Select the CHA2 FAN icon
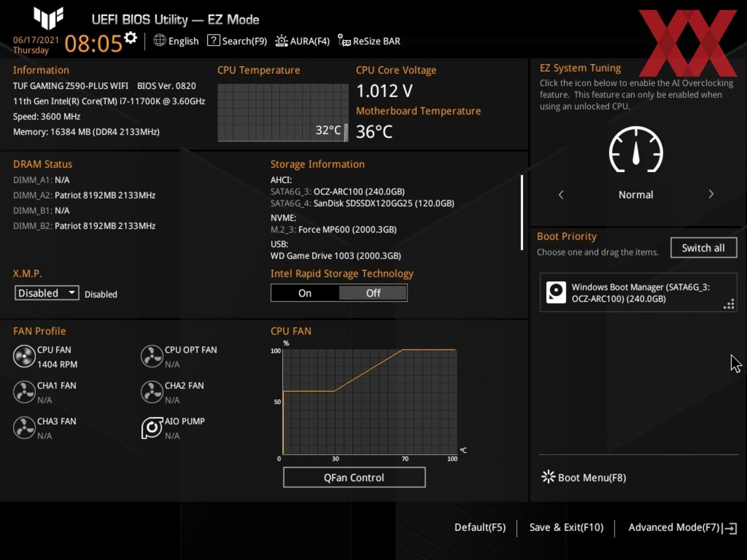The height and width of the screenshot is (560, 747). [x=152, y=392]
